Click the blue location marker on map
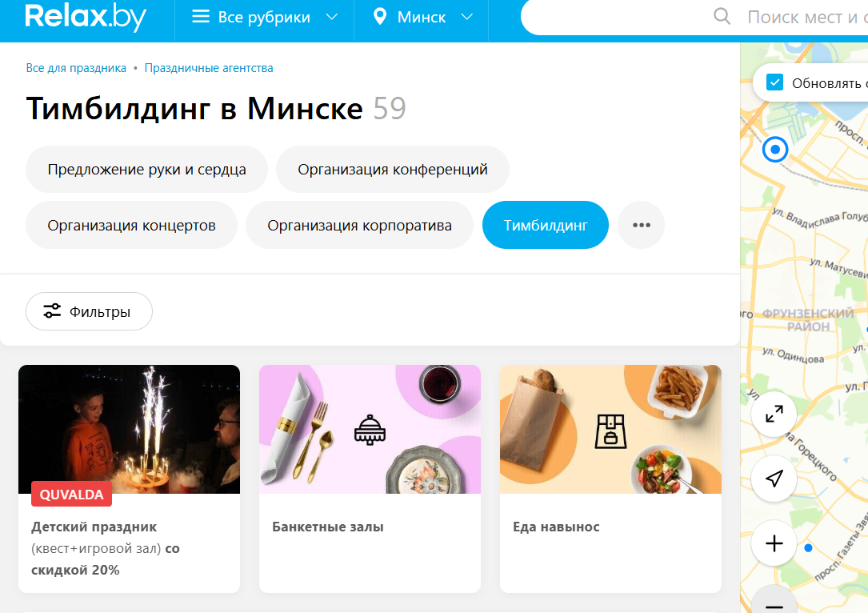The width and height of the screenshot is (868, 613). [x=775, y=150]
